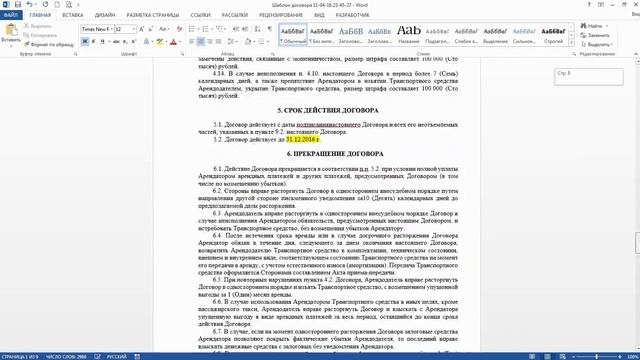Increase the font size
640x360 pixels.
coord(141,29)
